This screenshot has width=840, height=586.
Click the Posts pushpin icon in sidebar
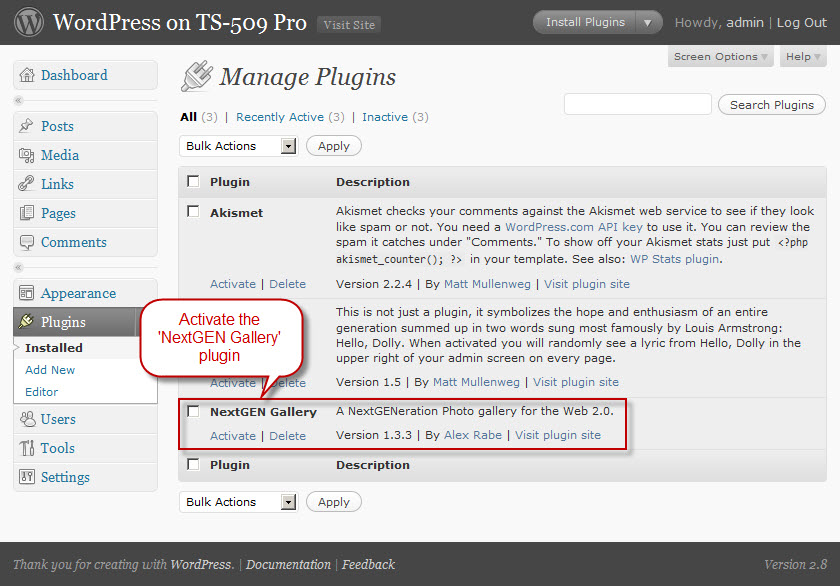[x=27, y=126]
